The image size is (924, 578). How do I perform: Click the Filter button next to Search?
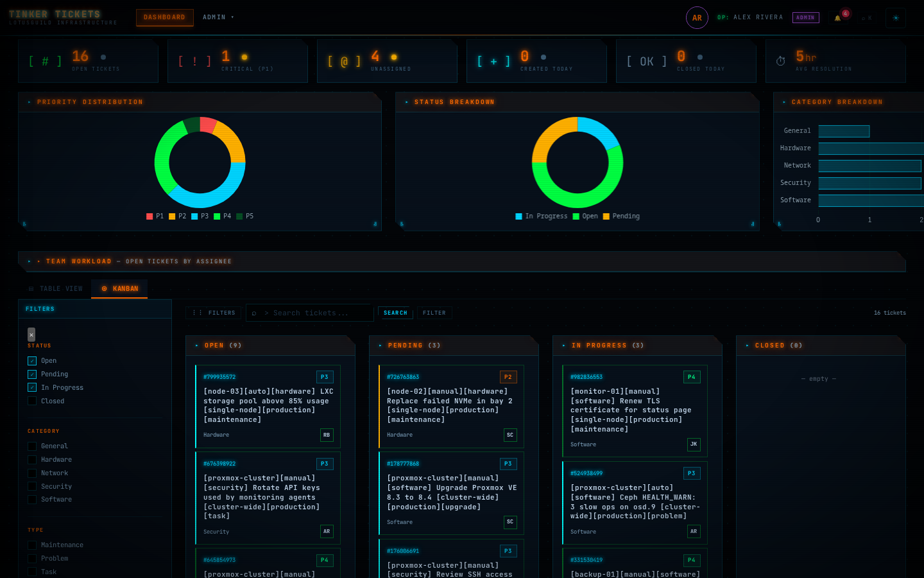tap(434, 313)
